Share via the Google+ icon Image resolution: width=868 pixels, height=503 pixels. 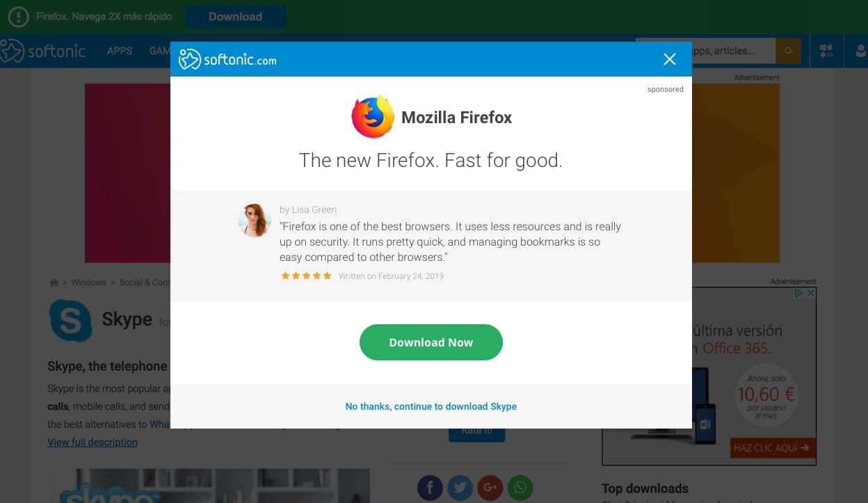click(x=490, y=488)
